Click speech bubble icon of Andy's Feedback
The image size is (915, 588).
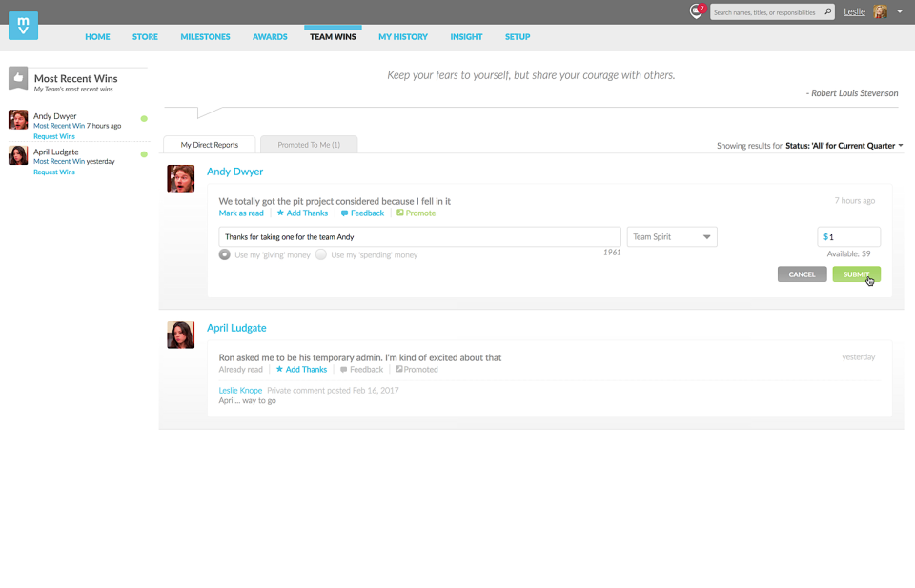click(x=344, y=213)
